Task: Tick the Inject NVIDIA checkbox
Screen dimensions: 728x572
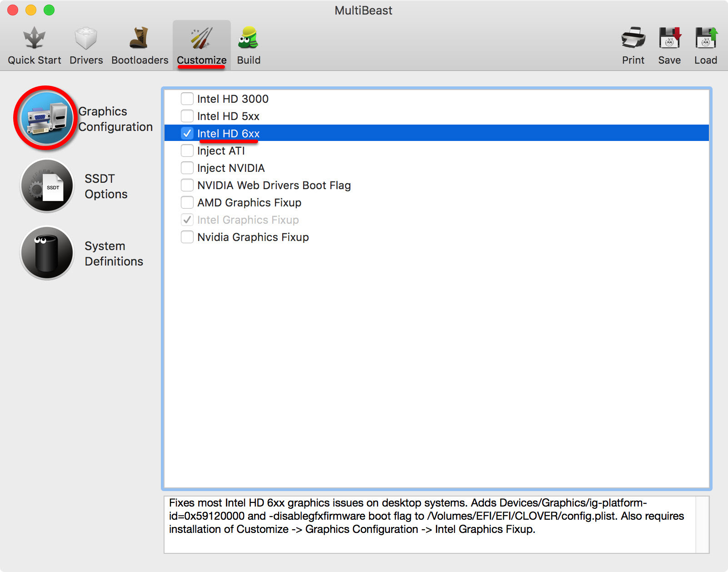Action: click(187, 168)
